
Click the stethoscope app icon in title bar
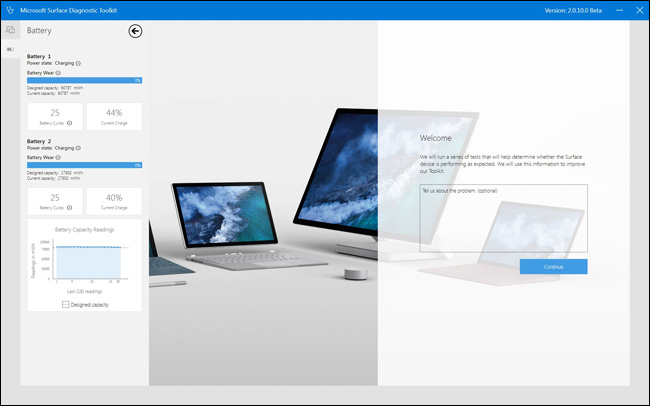pyautogui.click(x=10, y=10)
